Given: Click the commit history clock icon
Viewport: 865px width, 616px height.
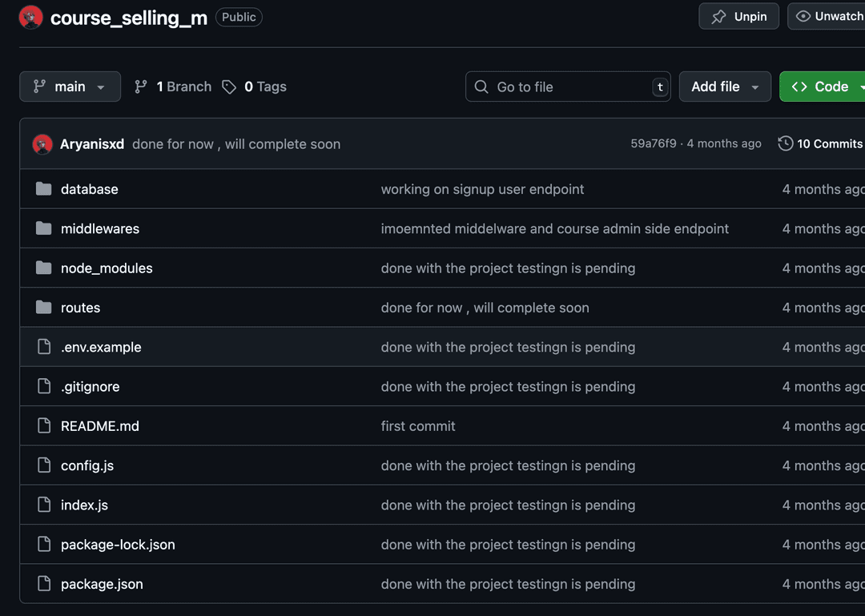Looking at the screenshot, I should click(784, 143).
